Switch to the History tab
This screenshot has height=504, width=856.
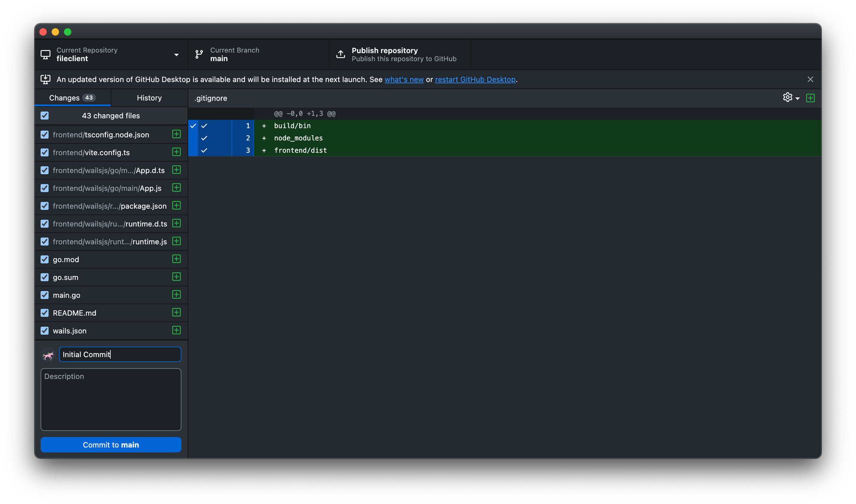[149, 98]
